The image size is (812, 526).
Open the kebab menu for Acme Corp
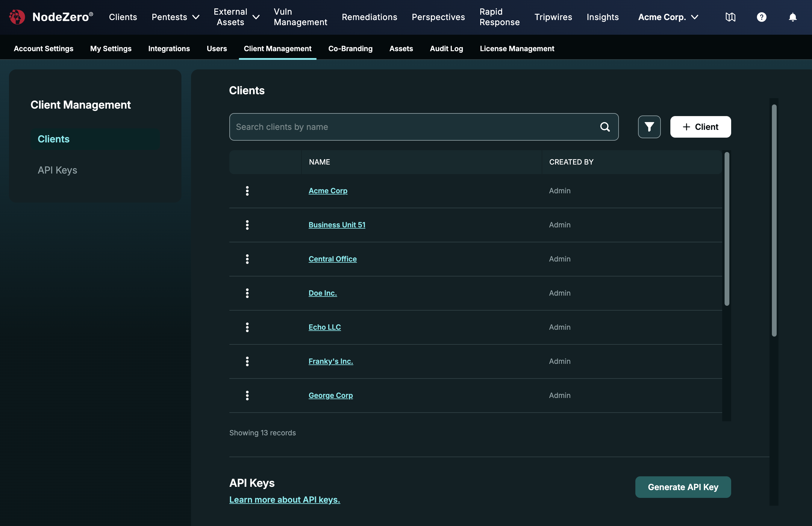point(247,191)
